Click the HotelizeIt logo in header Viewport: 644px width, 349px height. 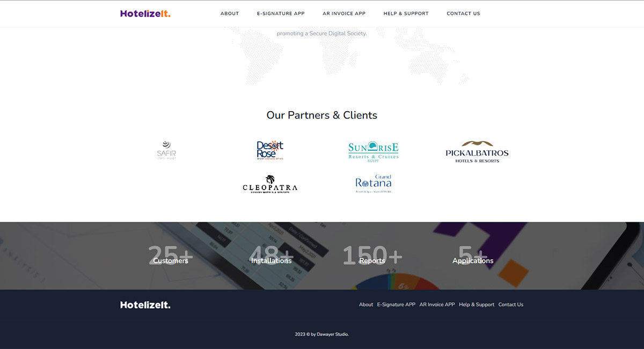point(145,13)
